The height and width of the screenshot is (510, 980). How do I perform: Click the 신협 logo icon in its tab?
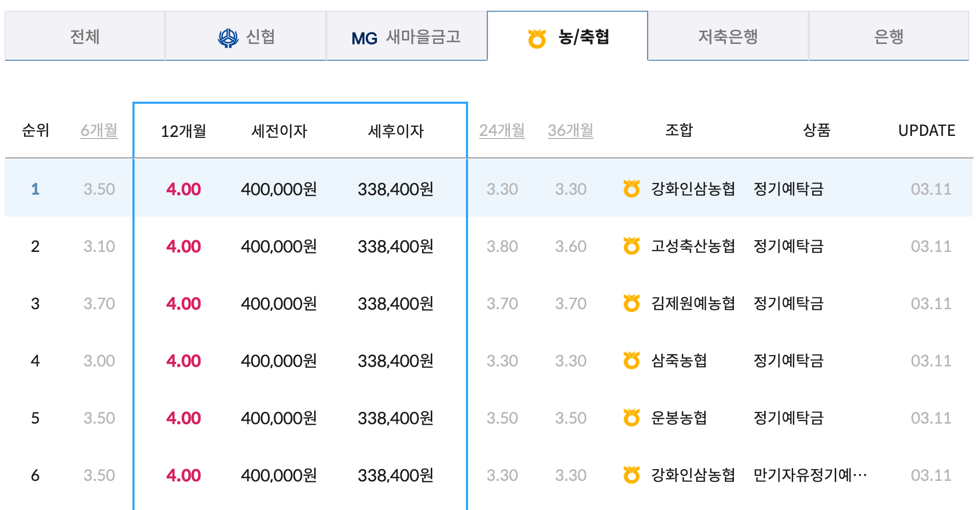[228, 36]
